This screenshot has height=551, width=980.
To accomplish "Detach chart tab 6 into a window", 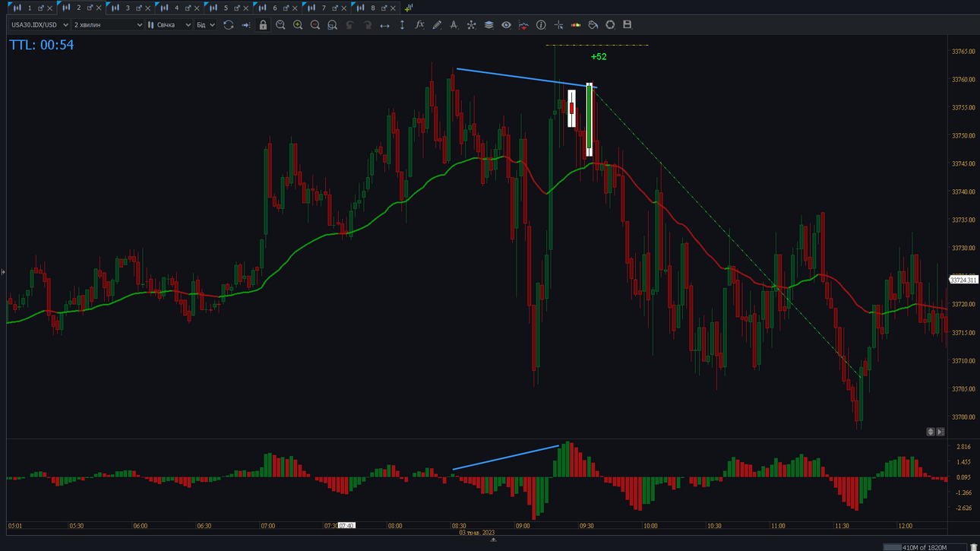I will pos(286,8).
